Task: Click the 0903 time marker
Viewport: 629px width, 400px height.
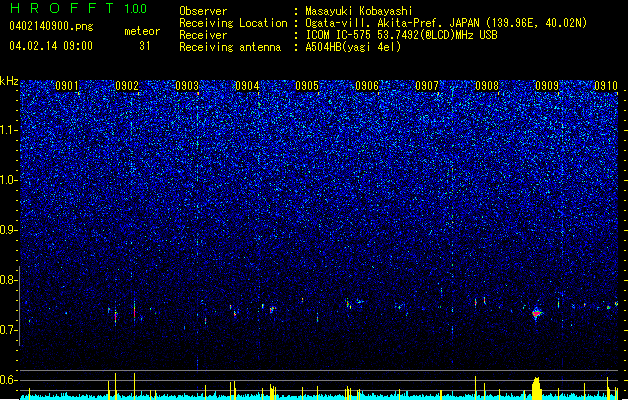Action: click(x=187, y=86)
